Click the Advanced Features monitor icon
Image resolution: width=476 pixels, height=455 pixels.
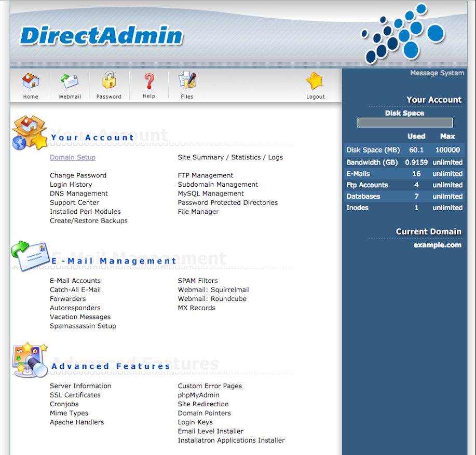pyautogui.click(x=30, y=361)
